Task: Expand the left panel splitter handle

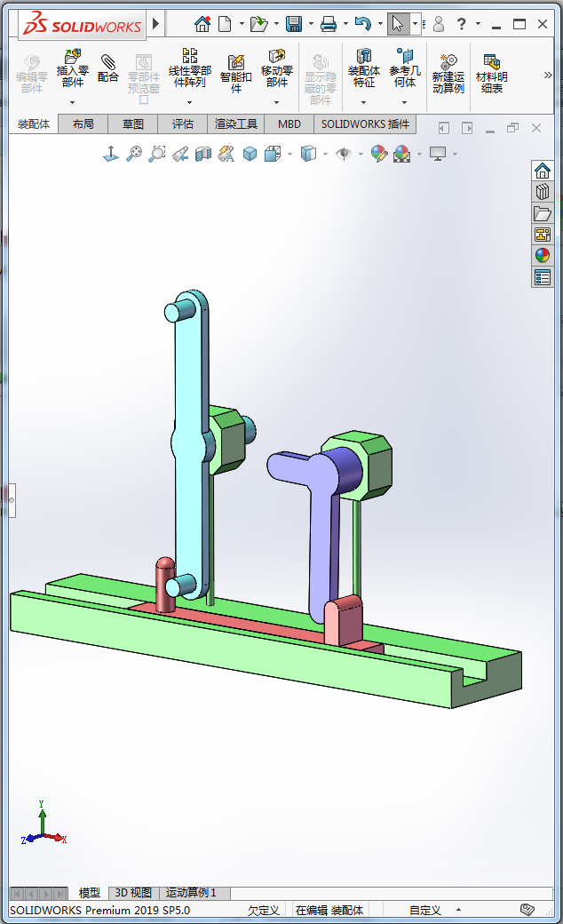Action: (12, 500)
